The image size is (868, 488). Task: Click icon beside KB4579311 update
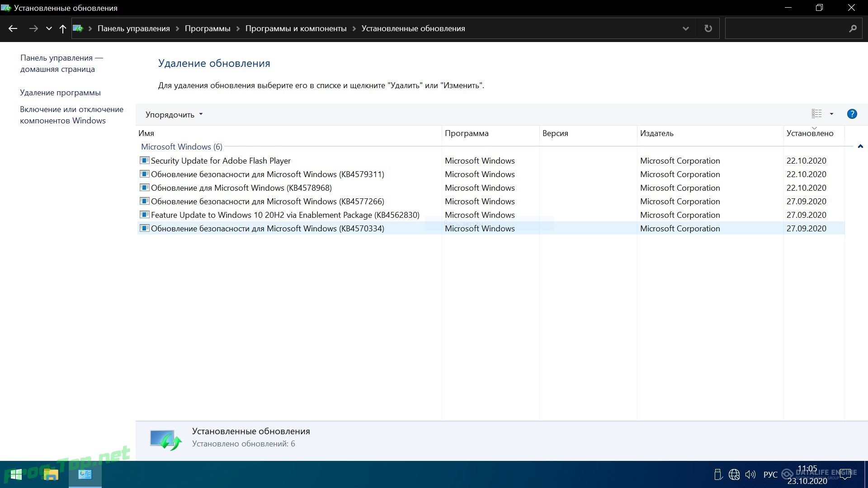pyautogui.click(x=144, y=174)
